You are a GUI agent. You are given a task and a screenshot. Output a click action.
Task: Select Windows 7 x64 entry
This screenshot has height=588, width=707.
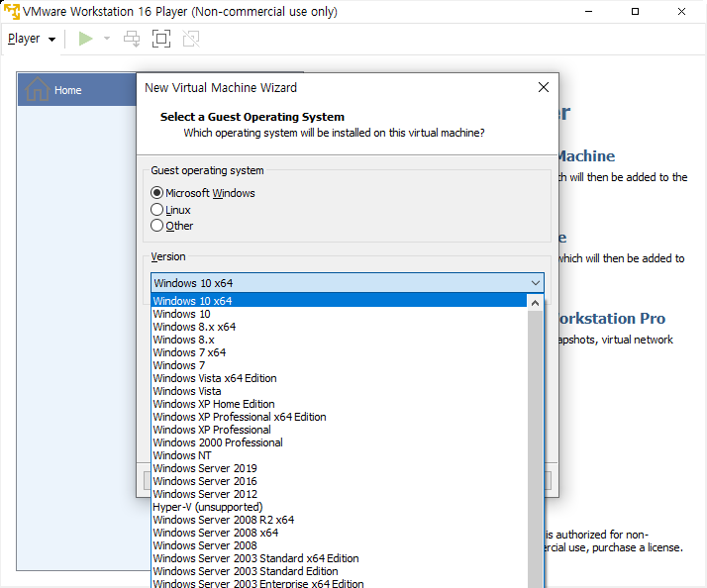[339, 352]
